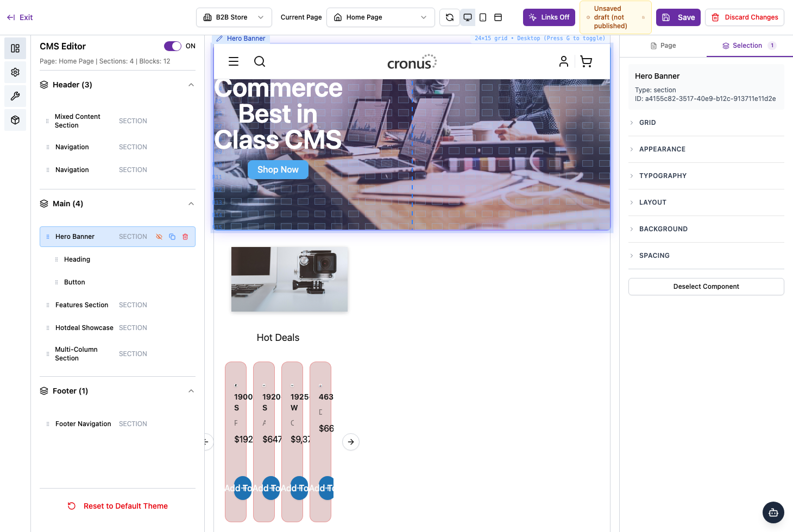Image resolution: width=793 pixels, height=532 pixels.
Task: Switch to the Page tab
Action: [663, 46]
